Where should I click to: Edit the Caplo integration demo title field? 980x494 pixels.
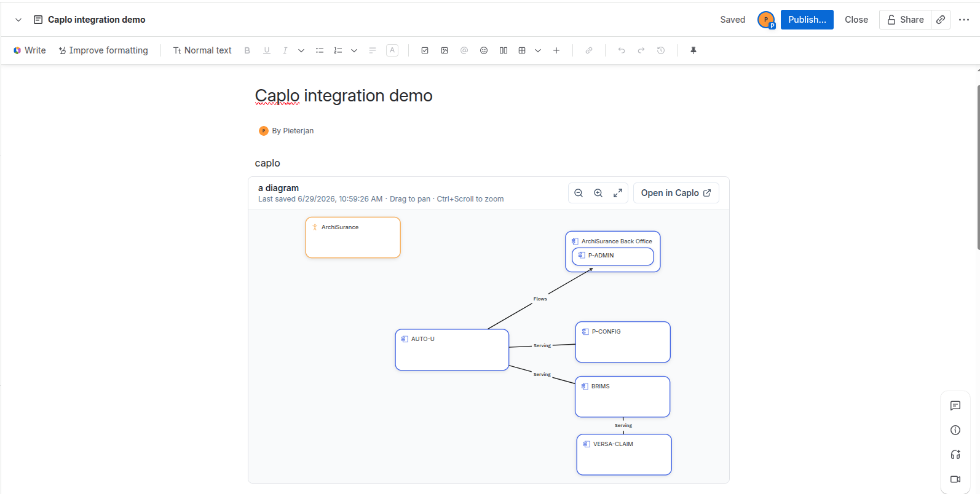coord(344,96)
